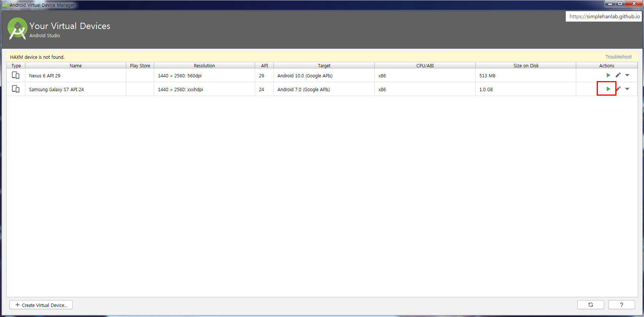Image resolution: width=644 pixels, height=317 pixels.
Task: Click the API 29 value cell
Action: (x=264, y=76)
